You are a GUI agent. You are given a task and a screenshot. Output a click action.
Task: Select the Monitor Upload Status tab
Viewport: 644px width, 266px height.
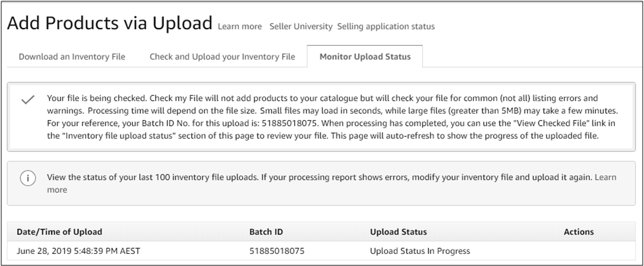[x=365, y=57]
